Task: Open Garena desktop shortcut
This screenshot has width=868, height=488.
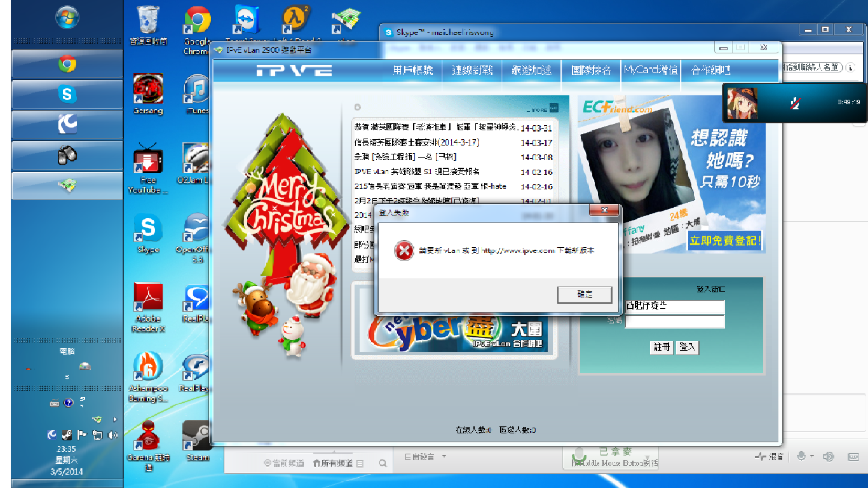Action: (x=148, y=445)
